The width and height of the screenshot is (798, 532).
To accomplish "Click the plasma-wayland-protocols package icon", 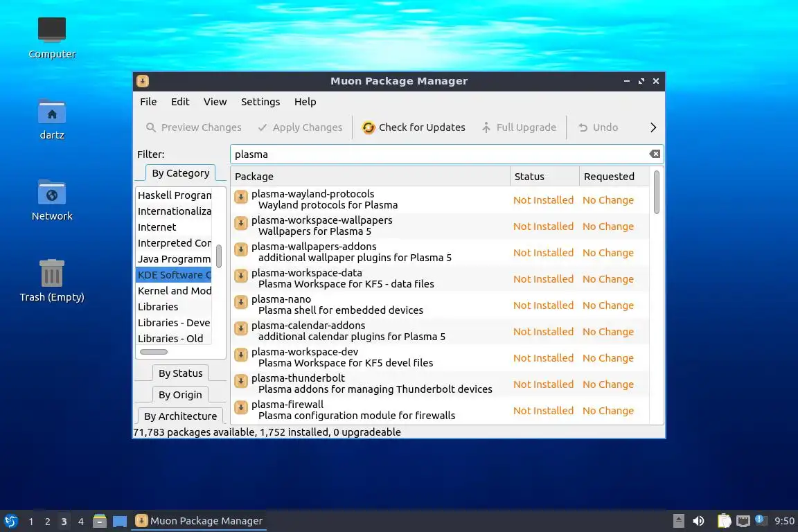I will tap(241, 197).
